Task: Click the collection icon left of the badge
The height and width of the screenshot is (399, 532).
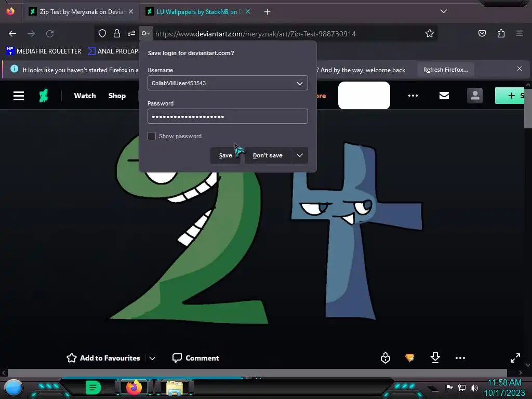Action: pos(385,358)
